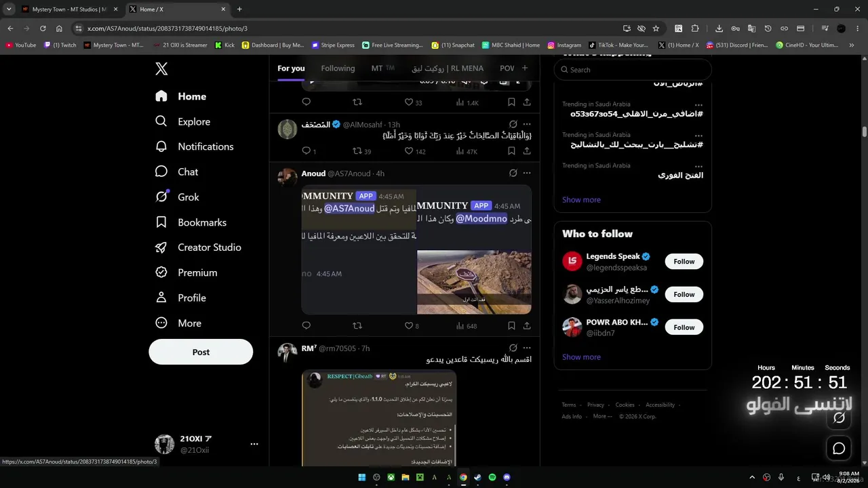Open Chrome's Extensions puzzle menu
The image size is (868, 488).
pos(695,28)
